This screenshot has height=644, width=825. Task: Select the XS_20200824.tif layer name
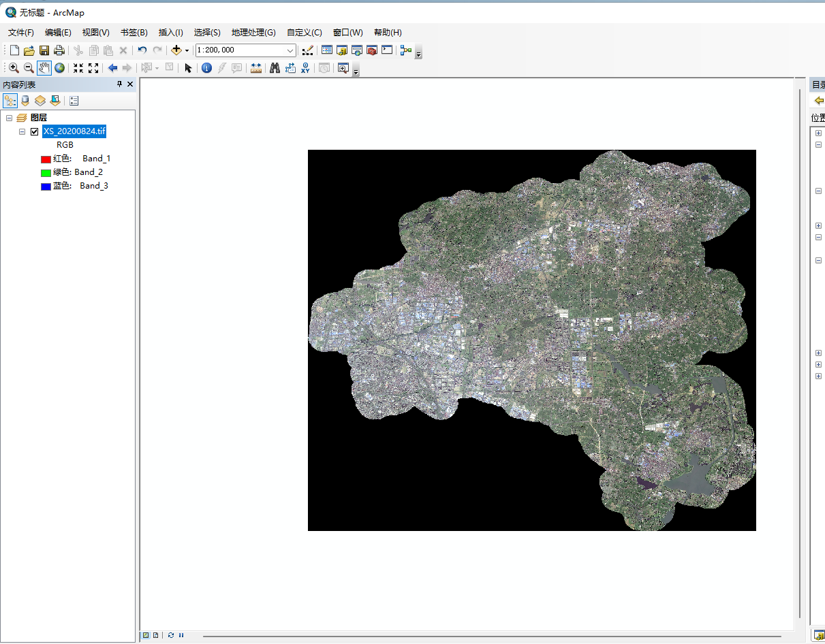click(74, 131)
